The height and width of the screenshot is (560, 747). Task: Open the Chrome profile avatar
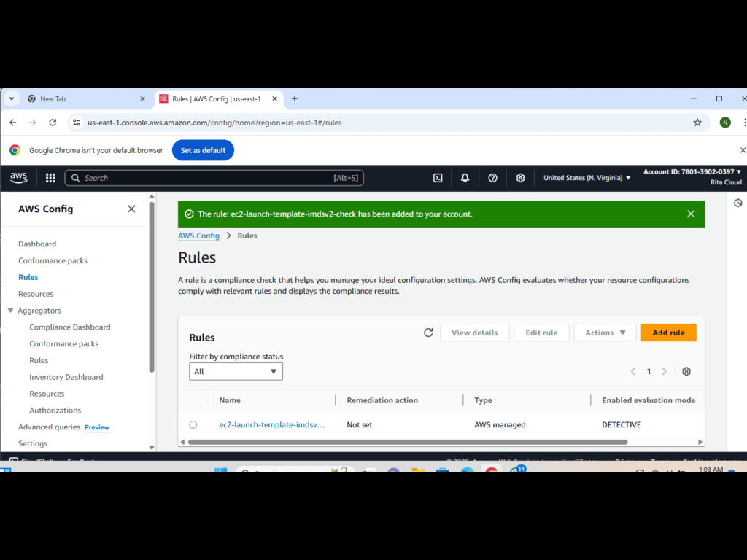(725, 122)
